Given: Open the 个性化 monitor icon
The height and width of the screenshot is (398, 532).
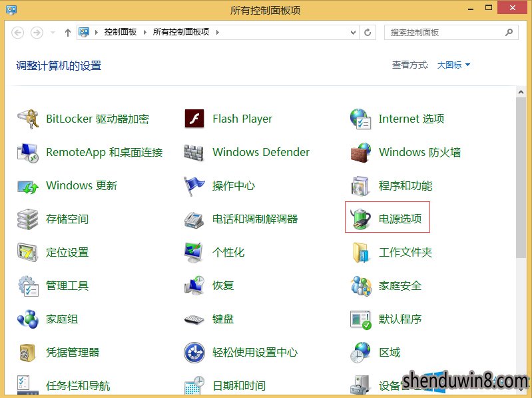Looking at the screenshot, I should tap(194, 252).
